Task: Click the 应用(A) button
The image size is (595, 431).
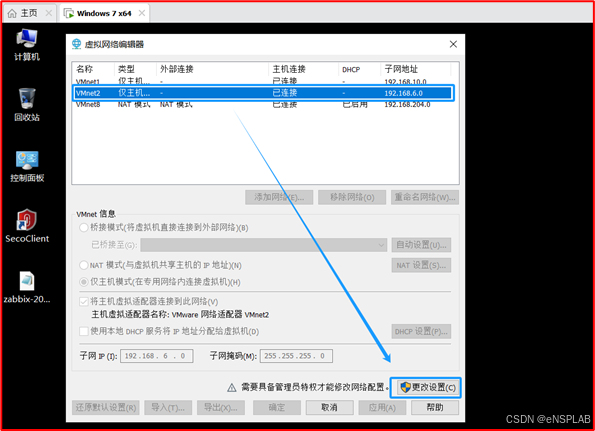Action: (x=382, y=407)
